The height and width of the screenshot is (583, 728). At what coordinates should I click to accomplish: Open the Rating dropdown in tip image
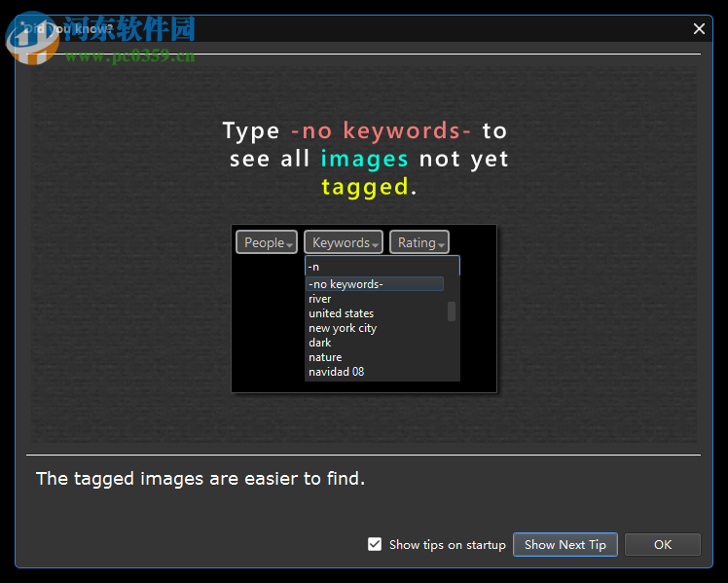point(419,242)
